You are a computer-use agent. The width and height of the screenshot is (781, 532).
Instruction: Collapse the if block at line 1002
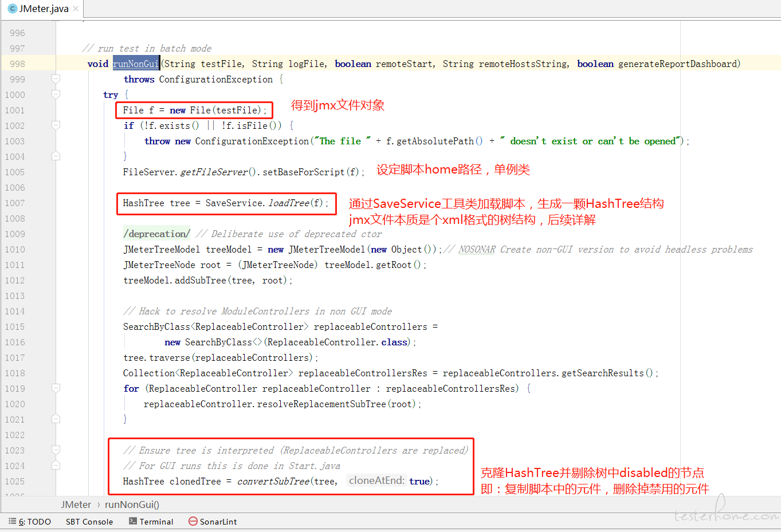56,125
